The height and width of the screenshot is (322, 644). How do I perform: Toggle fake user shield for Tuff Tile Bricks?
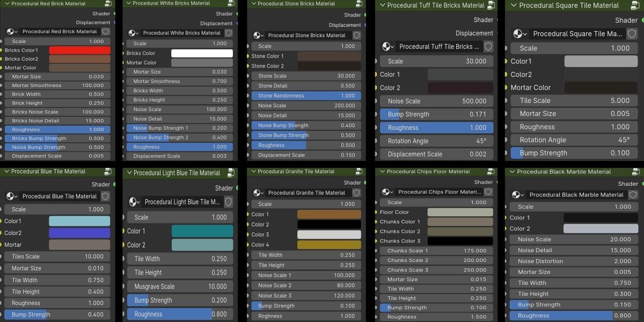click(x=488, y=47)
